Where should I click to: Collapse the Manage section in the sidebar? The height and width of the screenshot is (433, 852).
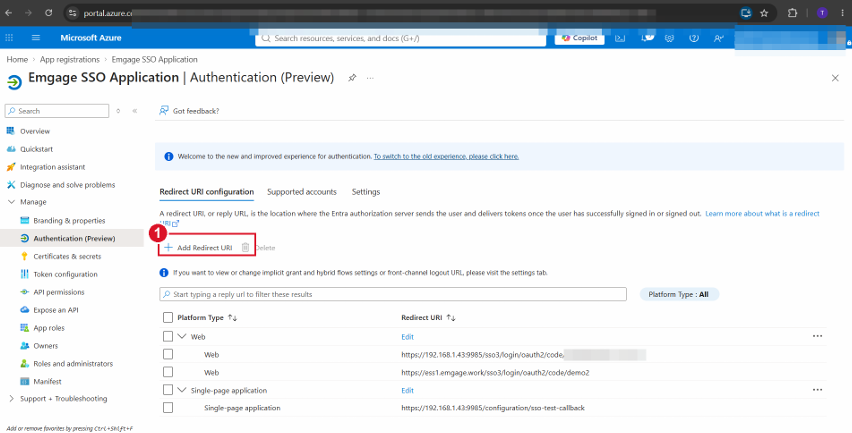pyautogui.click(x=11, y=202)
